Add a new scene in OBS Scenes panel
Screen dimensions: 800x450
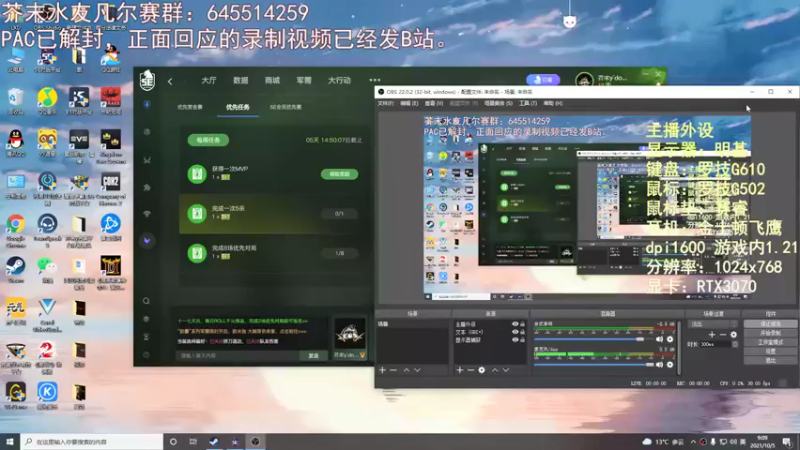(383, 370)
